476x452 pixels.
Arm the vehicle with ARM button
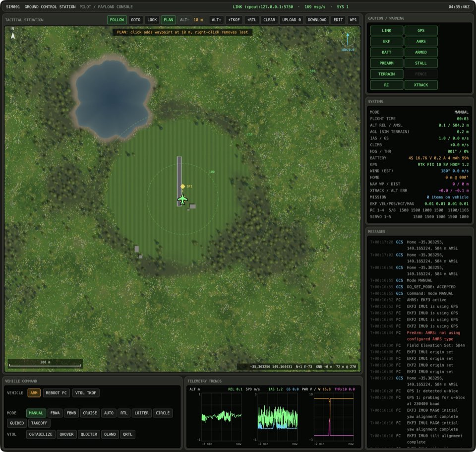[x=34, y=393]
